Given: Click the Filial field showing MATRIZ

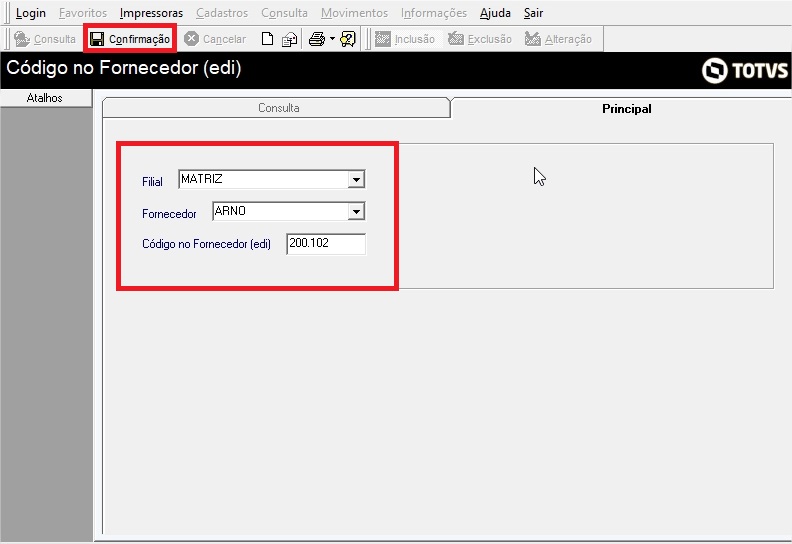Looking at the screenshot, I should tap(272, 179).
